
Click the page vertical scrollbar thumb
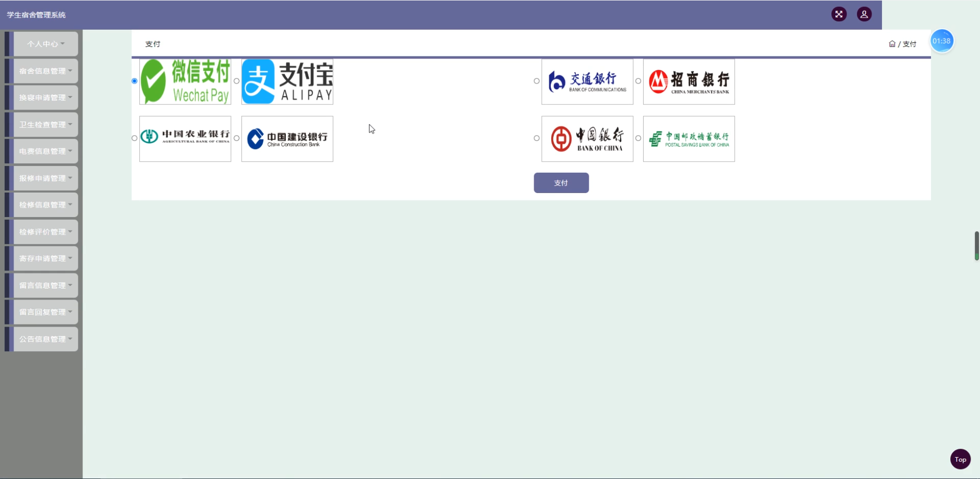point(977,246)
